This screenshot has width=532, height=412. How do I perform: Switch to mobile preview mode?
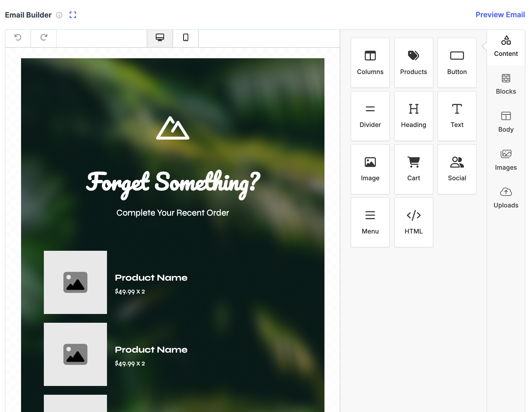186,38
